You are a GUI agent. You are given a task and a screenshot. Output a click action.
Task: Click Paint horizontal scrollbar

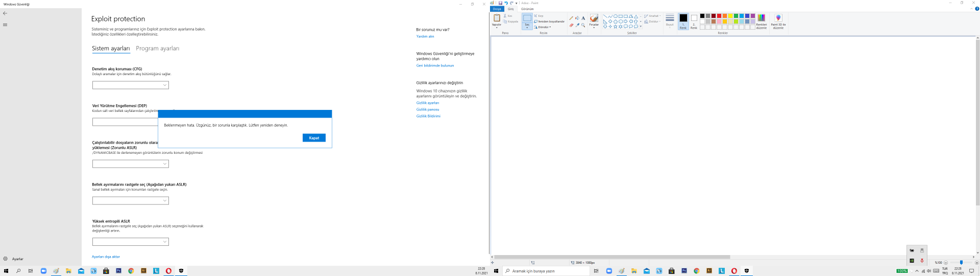coord(612,257)
